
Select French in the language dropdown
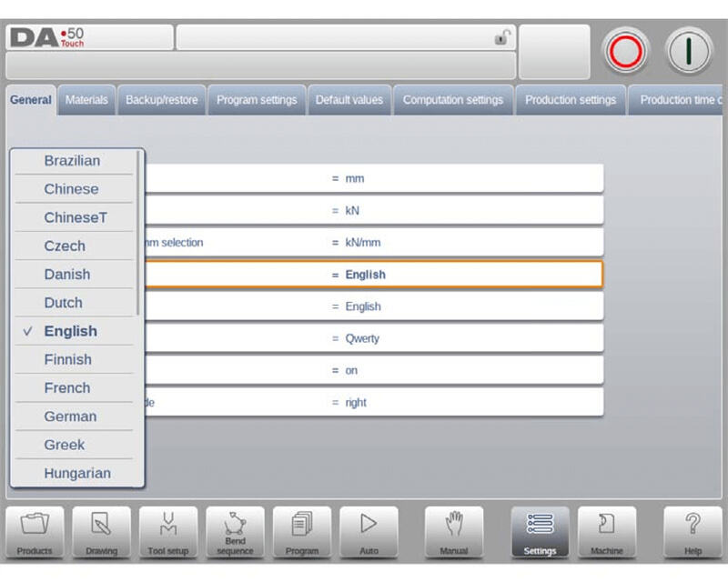tap(67, 388)
